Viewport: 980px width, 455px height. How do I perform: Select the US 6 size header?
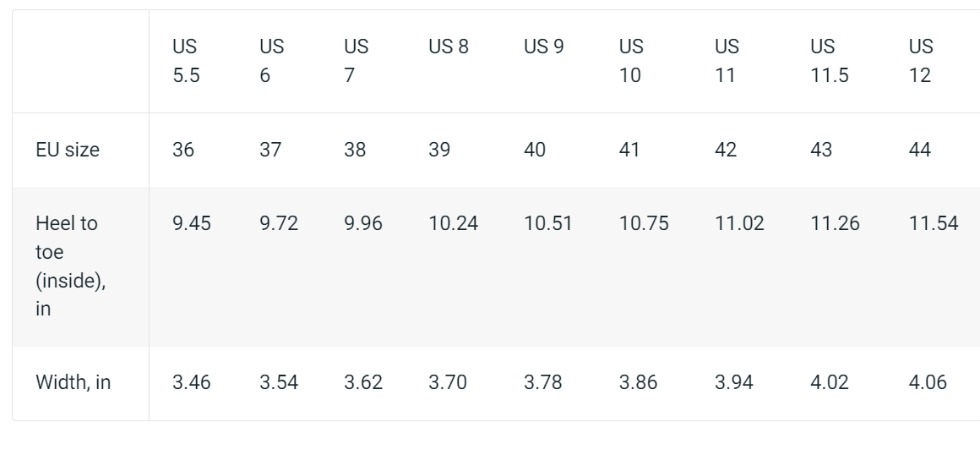[x=271, y=61]
